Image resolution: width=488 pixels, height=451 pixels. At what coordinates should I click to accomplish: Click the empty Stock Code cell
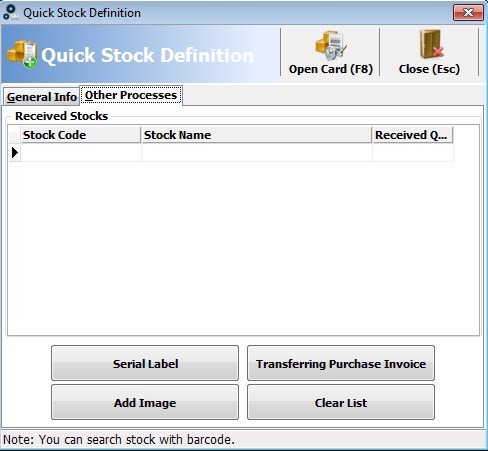(x=81, y=153)
